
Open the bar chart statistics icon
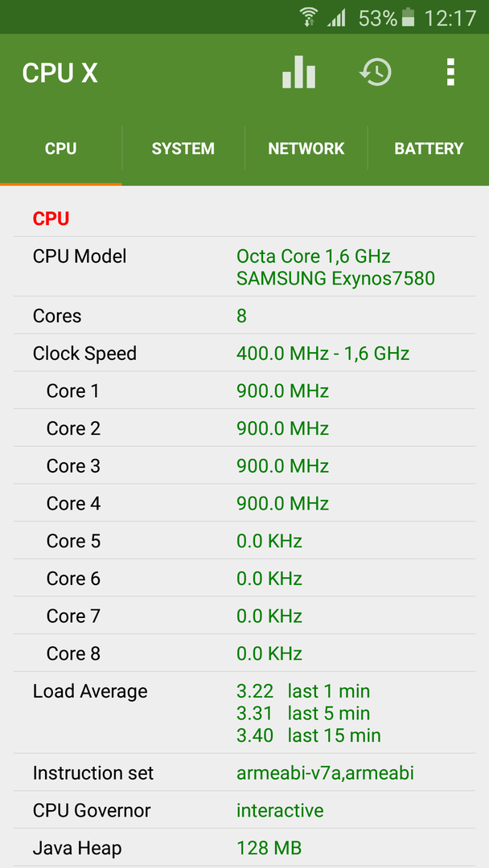(x=298, y=72)
